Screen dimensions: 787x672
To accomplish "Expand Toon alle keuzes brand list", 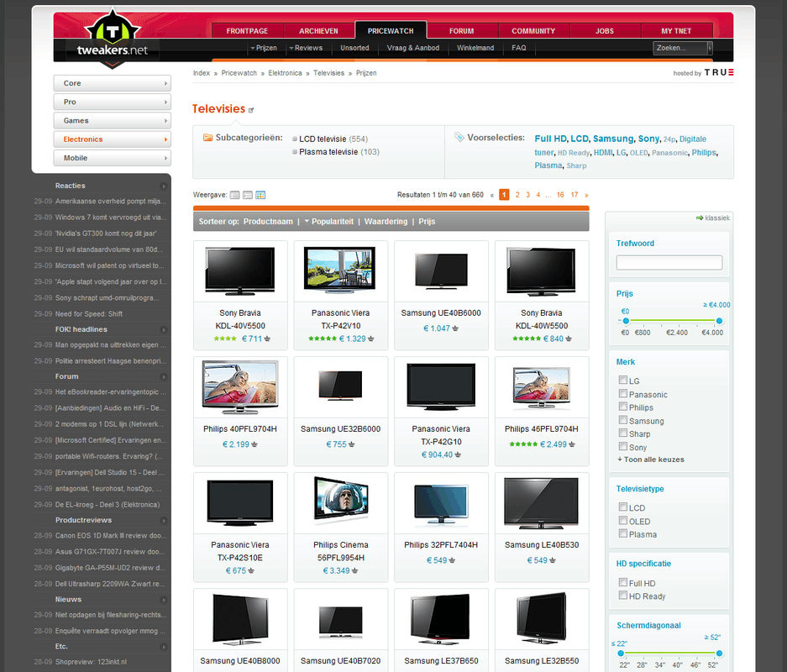I will tap(651, 459).
